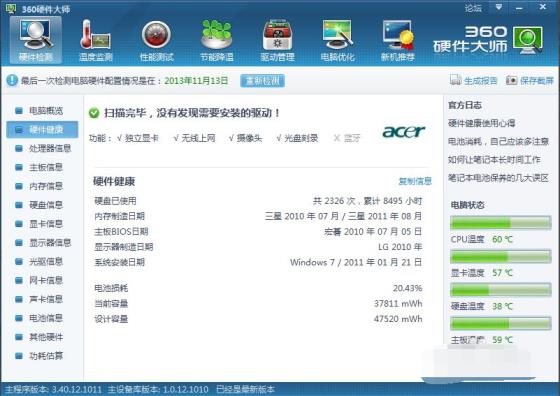Click the 保存截屏 camera icon

511,80
